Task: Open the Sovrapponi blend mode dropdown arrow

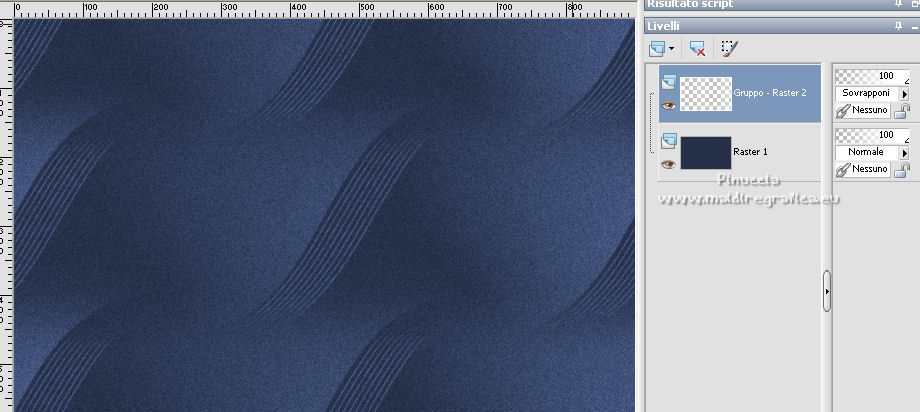Action: tap(904, 93)
